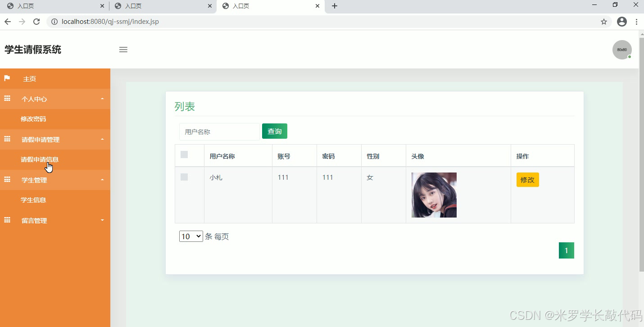Click the 用户名称 search input field
Viewport: 644px width, 327px height.
(x=219, y=132)
